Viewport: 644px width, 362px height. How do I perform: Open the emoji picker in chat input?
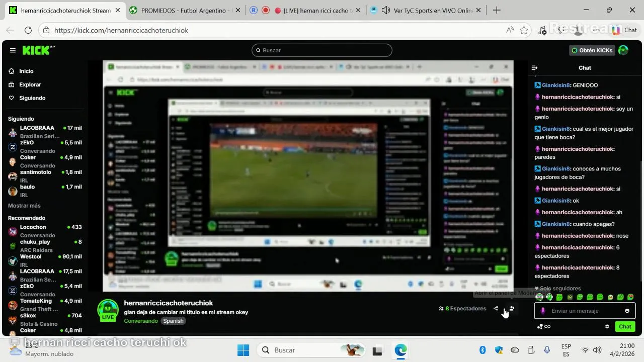(x=627, y=311)
